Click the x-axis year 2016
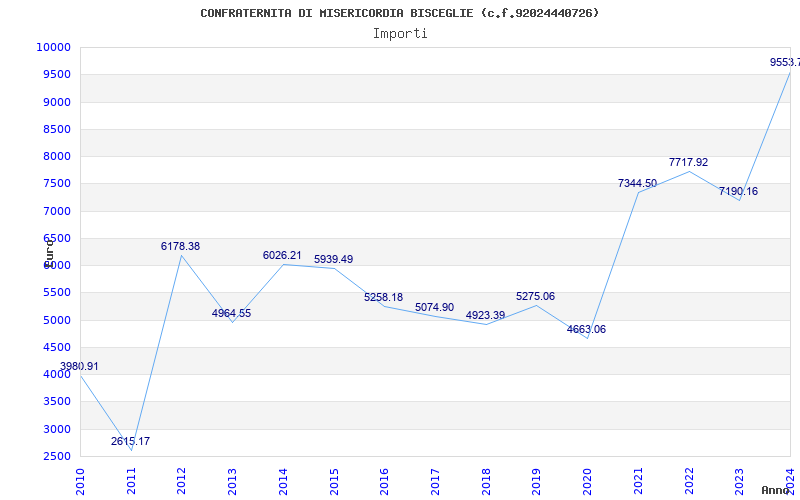 [384, 482]
